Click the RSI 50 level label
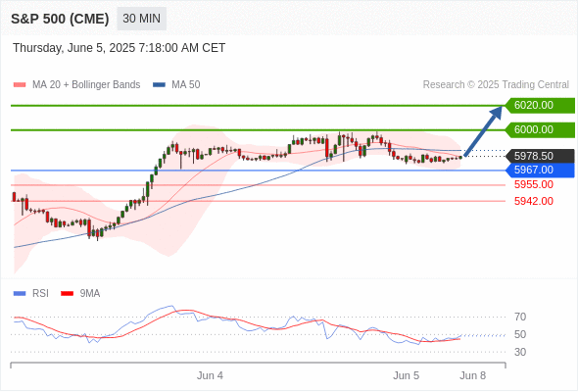The height and width of the screenshot is (392, 578). pyautogui.click(x=520, y=334)
